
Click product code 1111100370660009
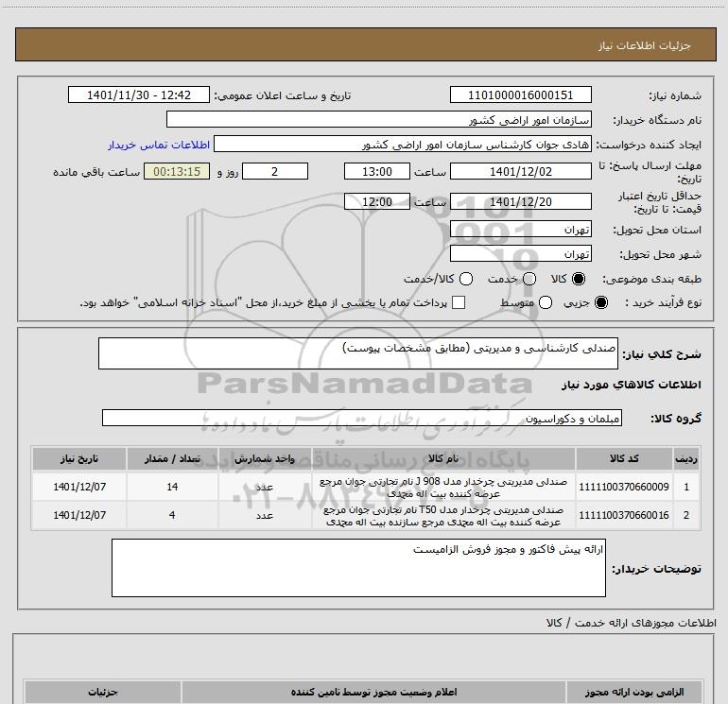[624, 487]
